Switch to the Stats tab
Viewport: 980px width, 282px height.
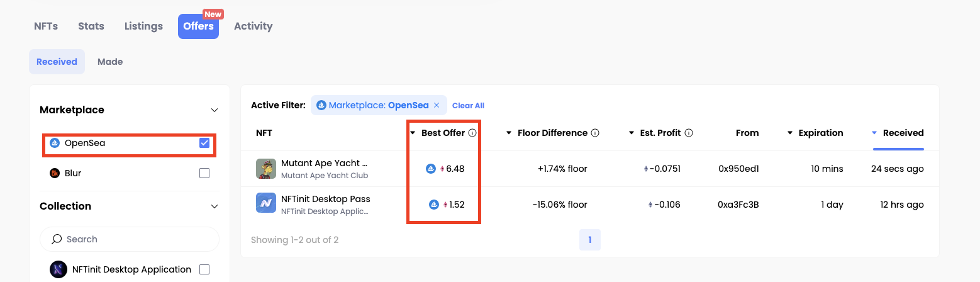pos(91,26)
